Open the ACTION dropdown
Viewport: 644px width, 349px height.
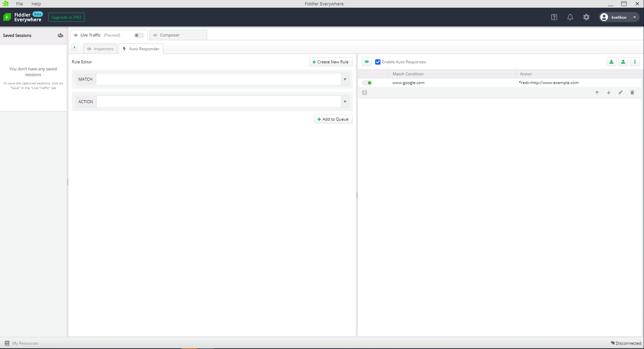345,101
